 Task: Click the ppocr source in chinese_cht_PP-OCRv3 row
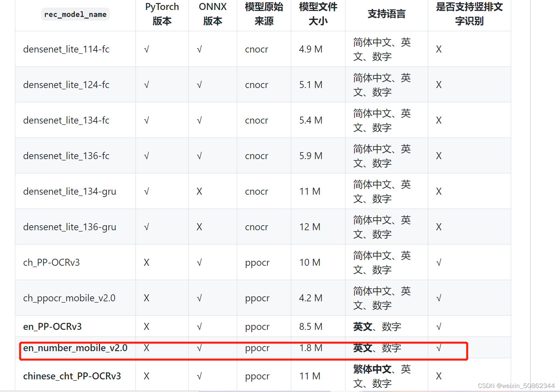point(257,376)
